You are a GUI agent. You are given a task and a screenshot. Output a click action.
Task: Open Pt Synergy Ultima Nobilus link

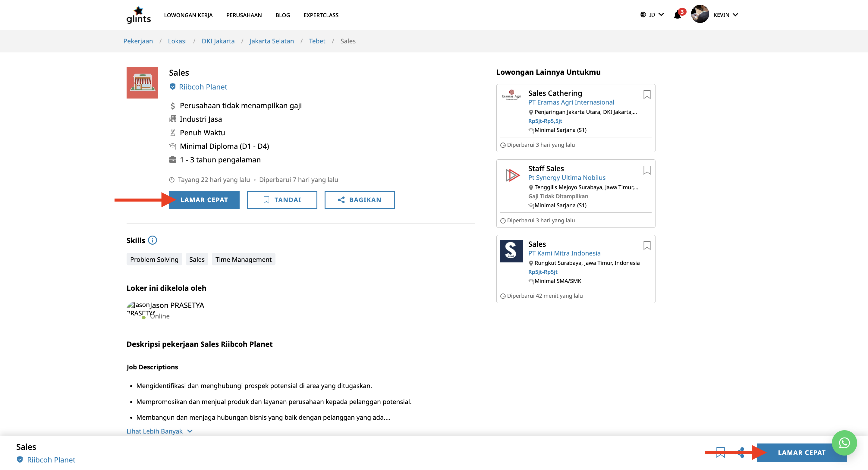(567, 177)
